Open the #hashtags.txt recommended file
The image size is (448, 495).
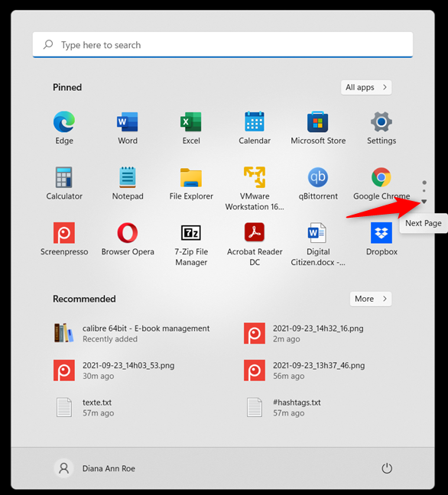[x=284, y=407]
